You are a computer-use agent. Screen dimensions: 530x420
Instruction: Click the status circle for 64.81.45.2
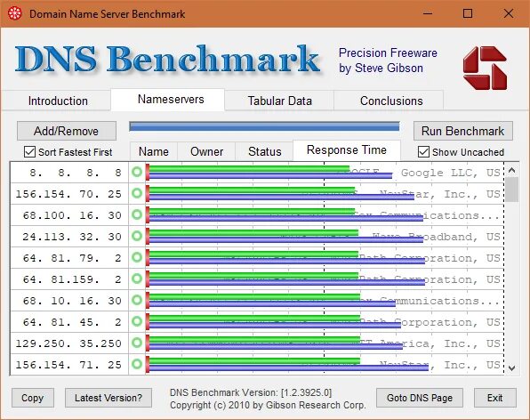point(137,321)
